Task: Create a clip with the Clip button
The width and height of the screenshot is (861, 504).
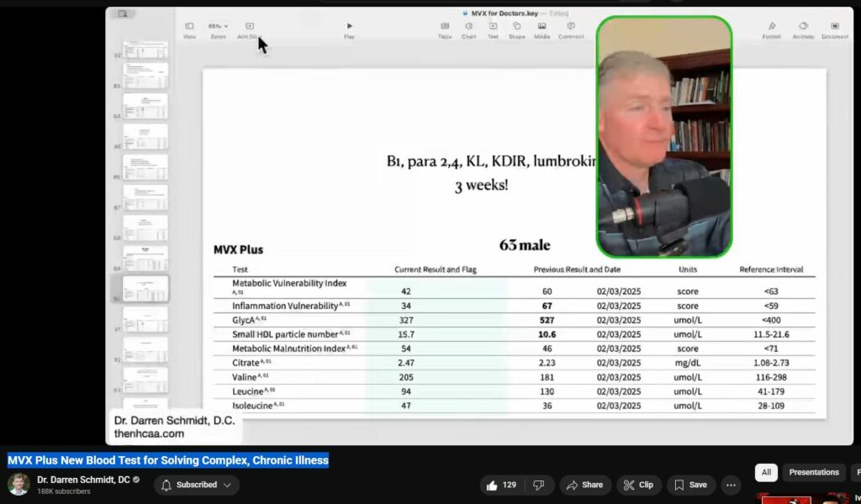Action: coord(639,486)
